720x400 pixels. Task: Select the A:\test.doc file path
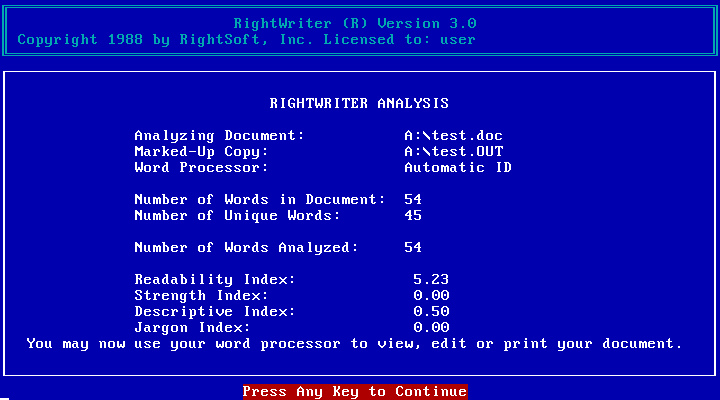pyautogui.click(x=454, y=136)
